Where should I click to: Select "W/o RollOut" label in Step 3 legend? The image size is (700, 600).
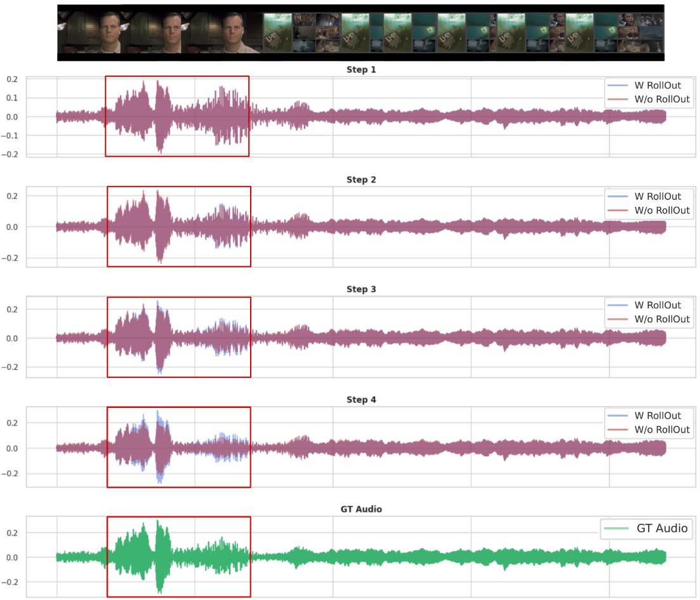662,319
